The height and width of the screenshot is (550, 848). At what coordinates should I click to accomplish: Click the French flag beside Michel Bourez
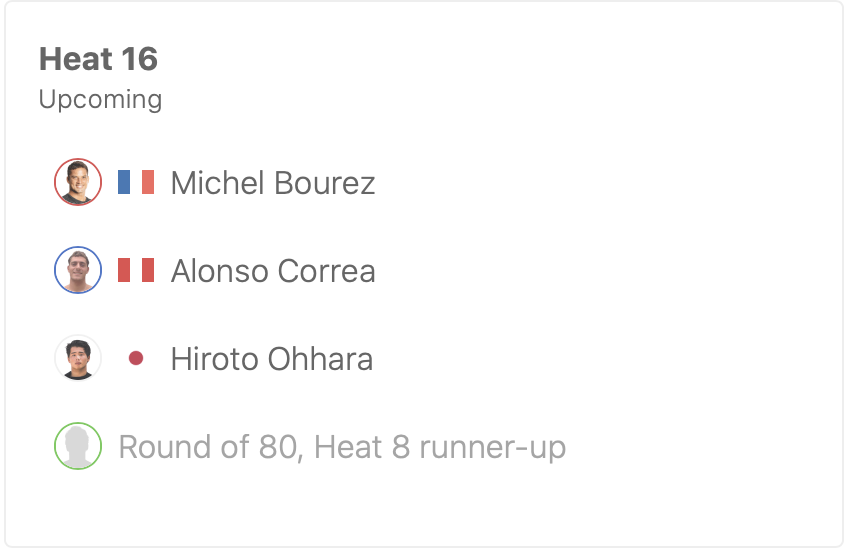pyautogui.click(x=136, y=182)
